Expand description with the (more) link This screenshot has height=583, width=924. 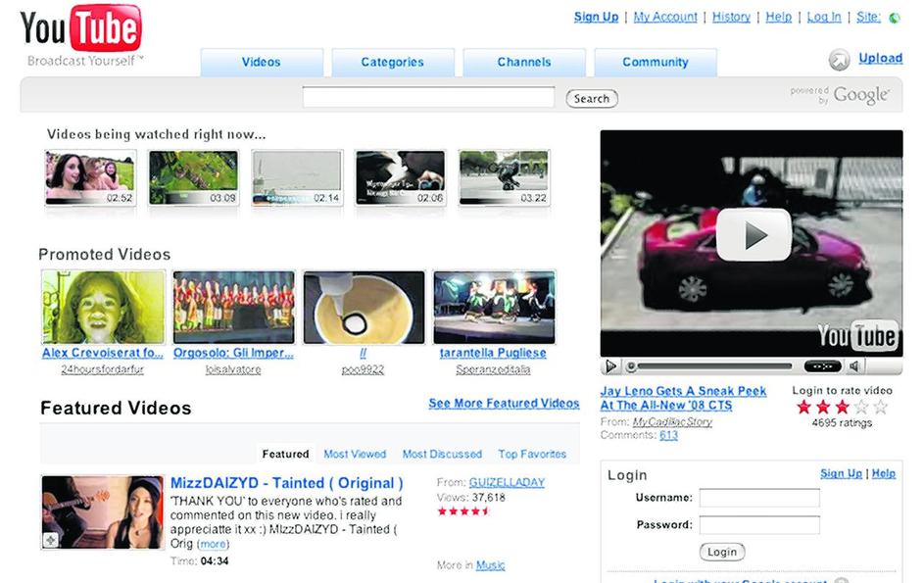(x=213, y=544)
